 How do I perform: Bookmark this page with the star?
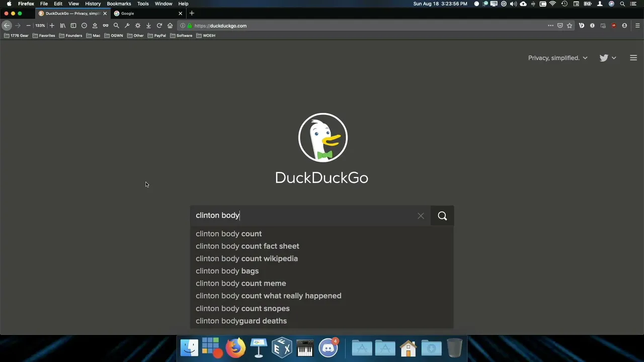(570, 26)
